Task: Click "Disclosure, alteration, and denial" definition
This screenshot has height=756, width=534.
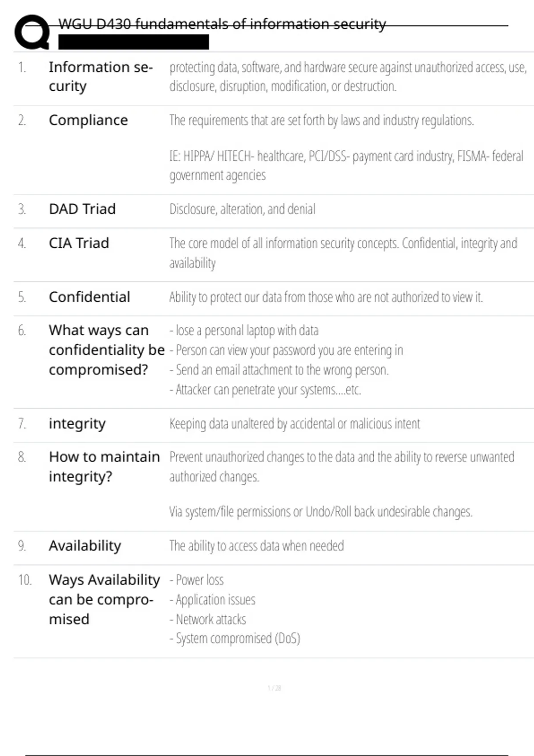Action: [242, 209]
